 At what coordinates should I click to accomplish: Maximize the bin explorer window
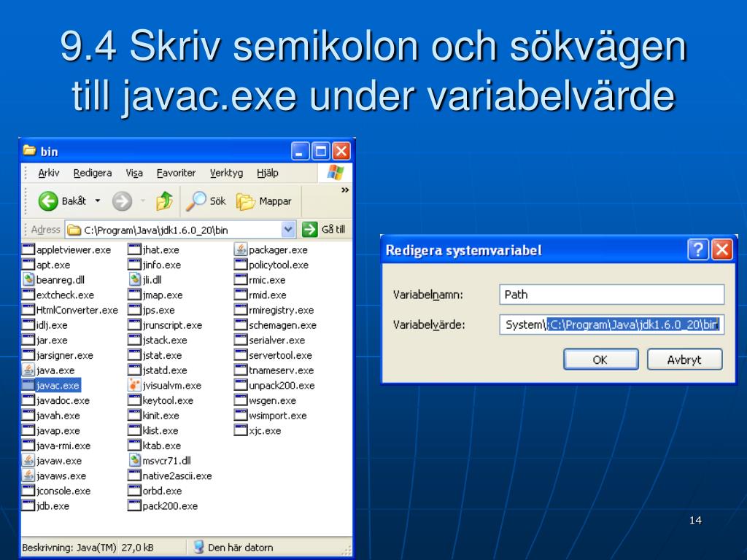[321, 152]
